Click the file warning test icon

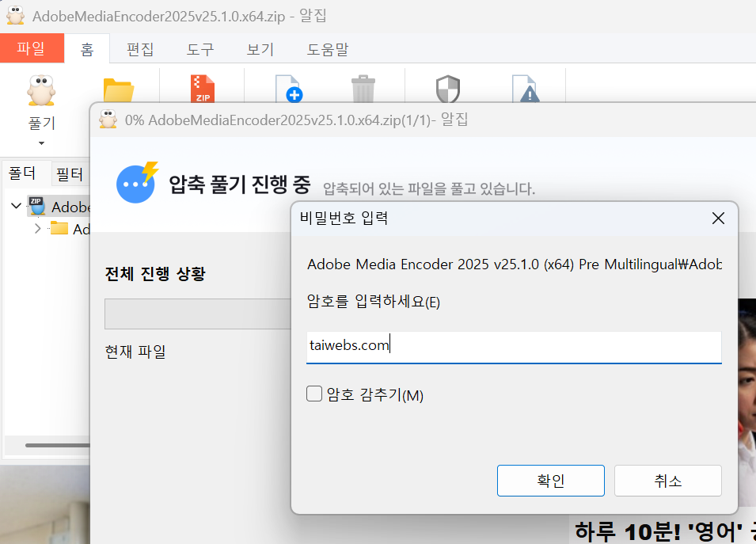click(526, 89)
